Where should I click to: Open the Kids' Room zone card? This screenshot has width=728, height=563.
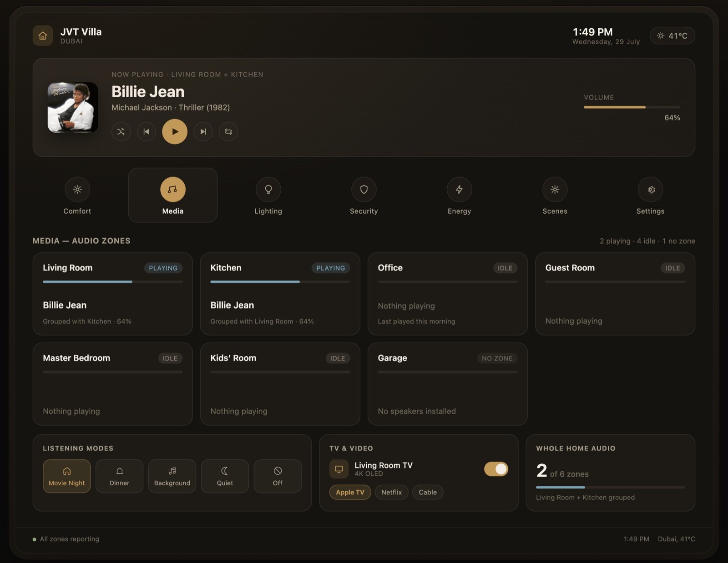click(280, 384)
